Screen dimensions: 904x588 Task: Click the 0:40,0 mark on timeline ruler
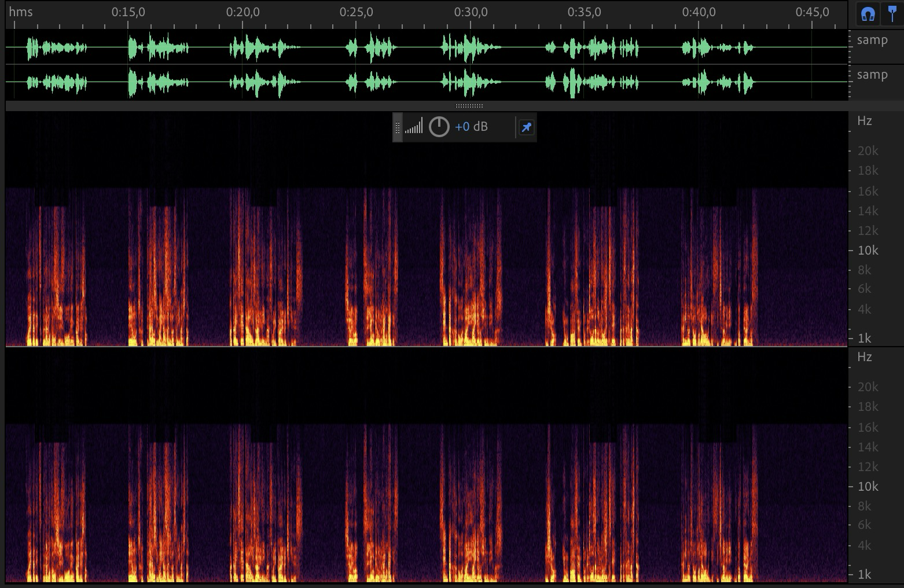tap(699, 12)
